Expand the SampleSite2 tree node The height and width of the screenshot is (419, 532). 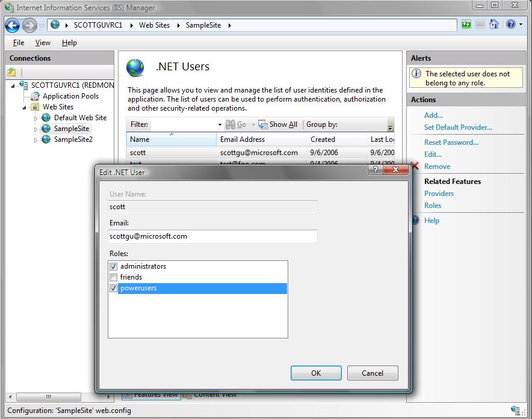tap(36, 140)
